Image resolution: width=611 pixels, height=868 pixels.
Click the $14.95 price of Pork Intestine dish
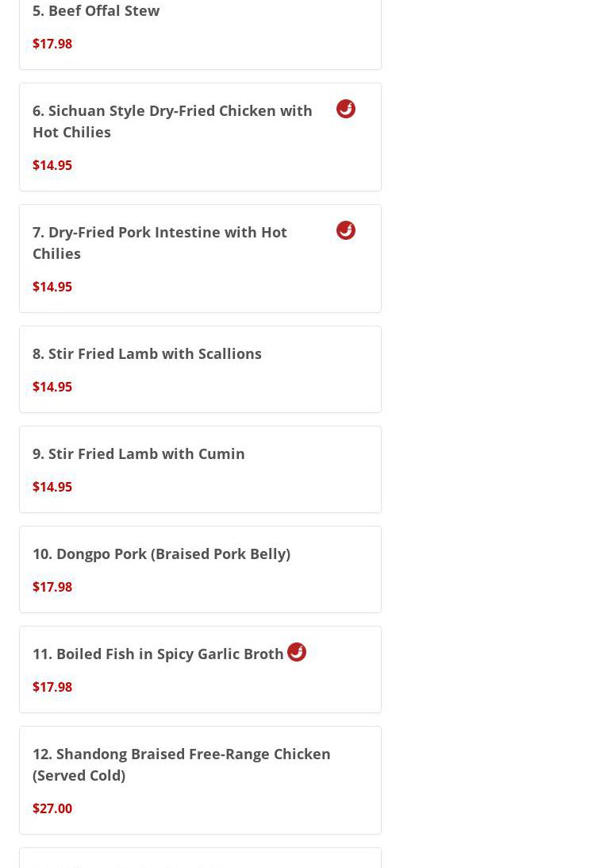coord(52,287)
